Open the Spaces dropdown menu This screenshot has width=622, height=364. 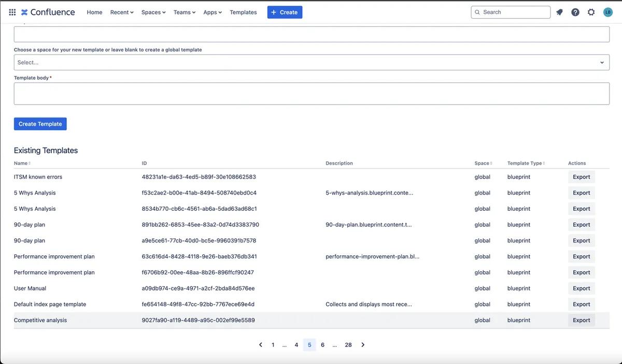point(153,12)
